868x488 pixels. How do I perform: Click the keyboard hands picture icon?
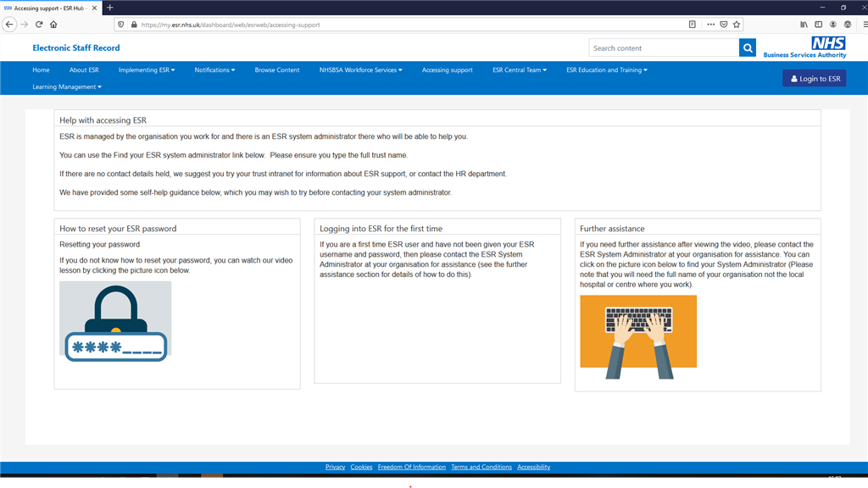pyautogui.click(x=638, y=337)
